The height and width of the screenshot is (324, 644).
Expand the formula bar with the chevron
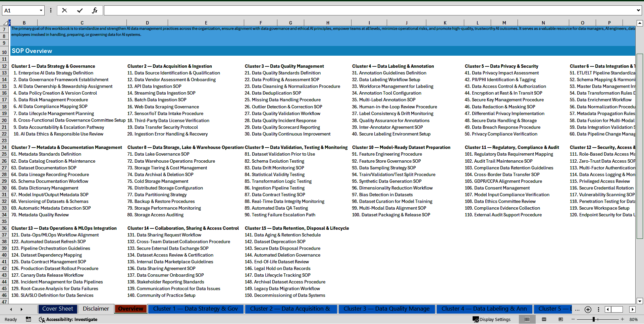[638, 10]
